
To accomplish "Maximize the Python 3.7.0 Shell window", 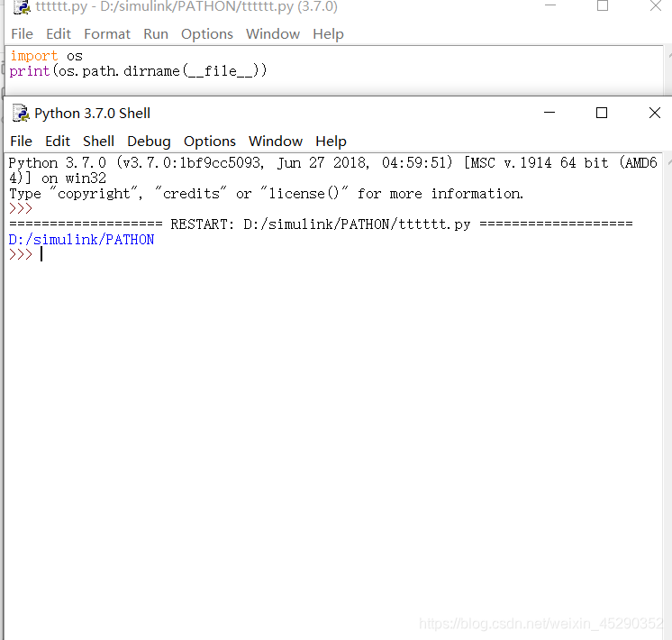I will (x=602, y=113).
